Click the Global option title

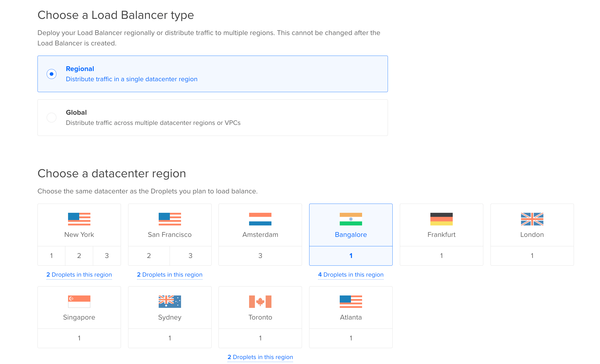(76, 112)
